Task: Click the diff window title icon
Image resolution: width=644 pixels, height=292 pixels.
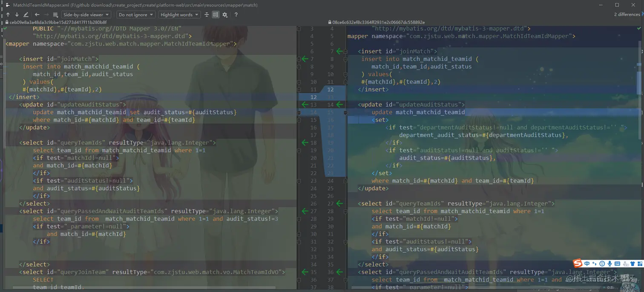Action: tap(8, 5)
